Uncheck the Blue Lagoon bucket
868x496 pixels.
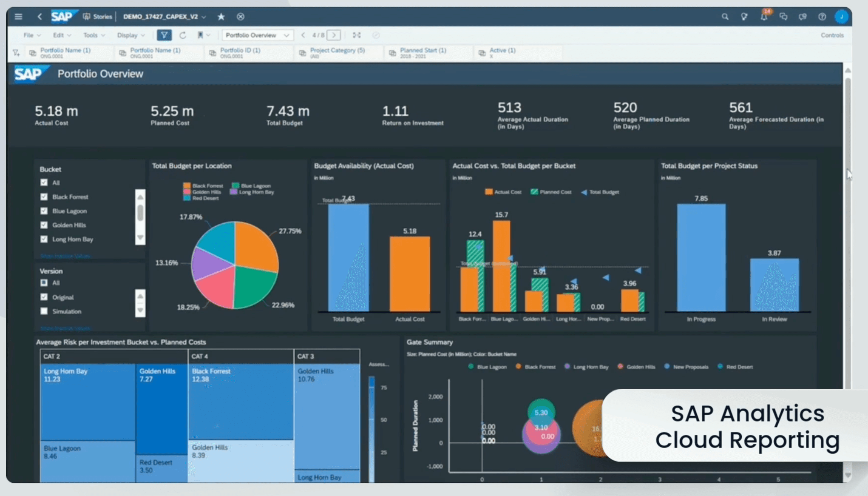44,211
